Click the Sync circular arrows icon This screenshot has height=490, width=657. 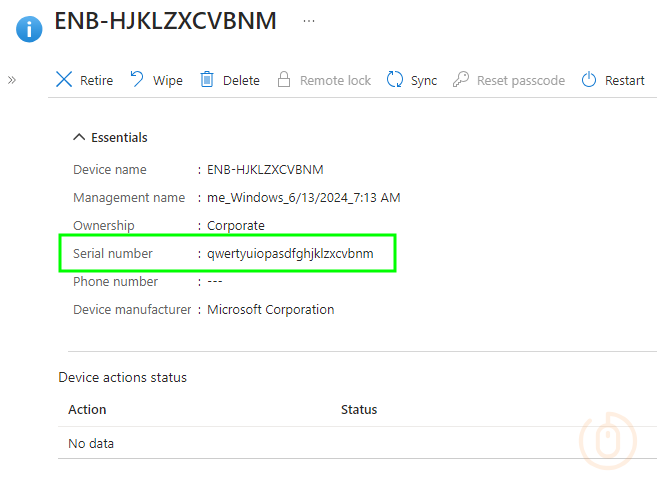(395, 80)
